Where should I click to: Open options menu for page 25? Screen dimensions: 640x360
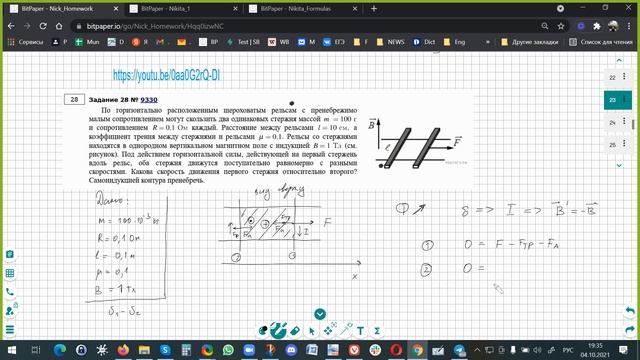point(624,143)
